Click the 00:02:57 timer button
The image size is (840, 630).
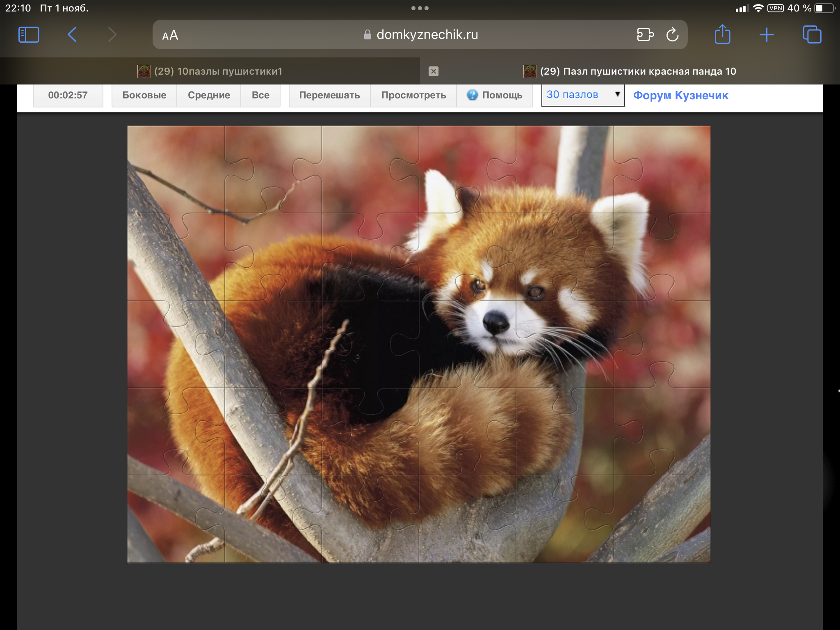(x=68, y=95)
